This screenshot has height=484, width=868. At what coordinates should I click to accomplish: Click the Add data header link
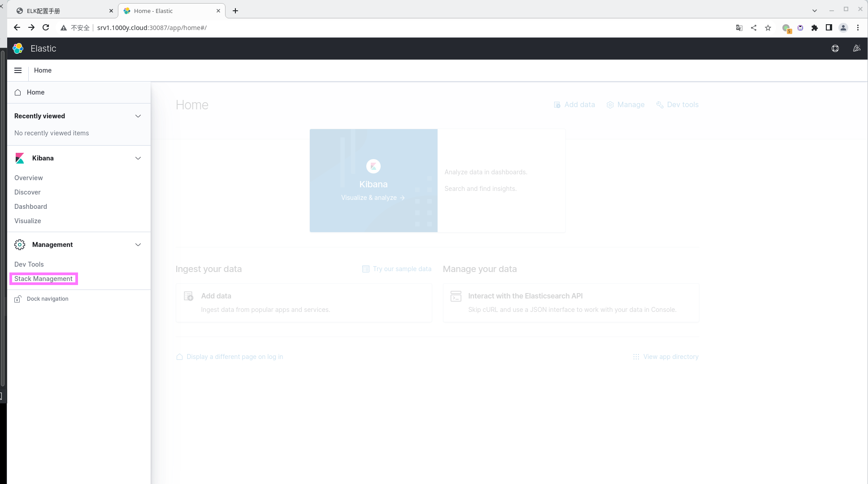click(x=574, y=104)
